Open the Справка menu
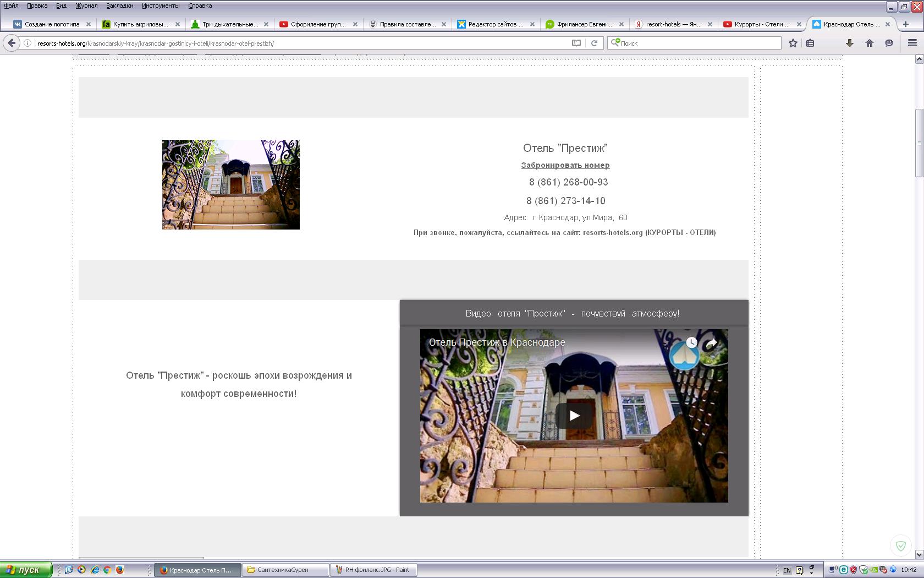Image resolution: width=924 pixels, height=578 pixels. click(200, 6)
